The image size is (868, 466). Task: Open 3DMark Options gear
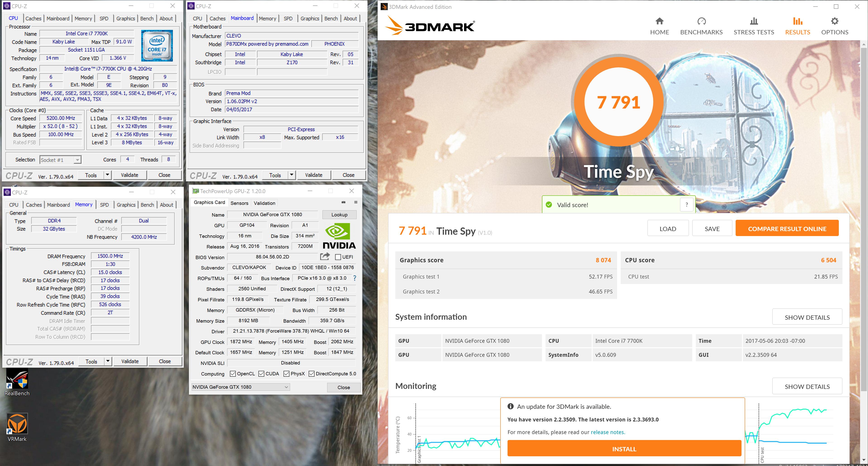(x=834, y=26)
